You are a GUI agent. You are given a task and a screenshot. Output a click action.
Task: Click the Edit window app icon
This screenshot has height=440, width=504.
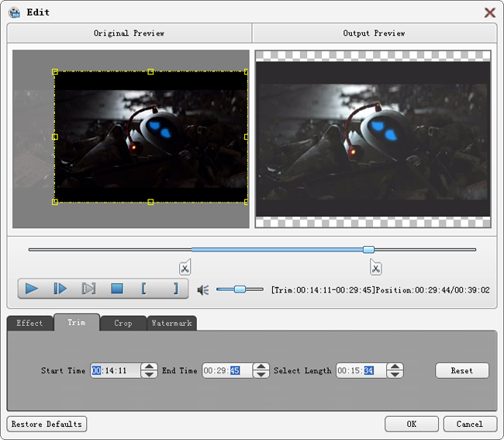pos(15,12)
